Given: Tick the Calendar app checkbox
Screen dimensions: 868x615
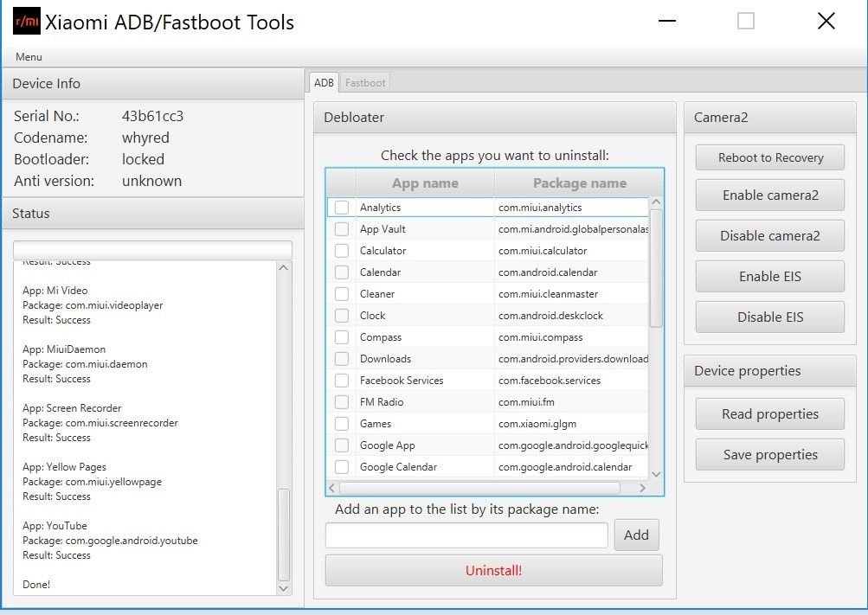Looking at the screenshot, I should pyautogui.click(x=342, y=272).
